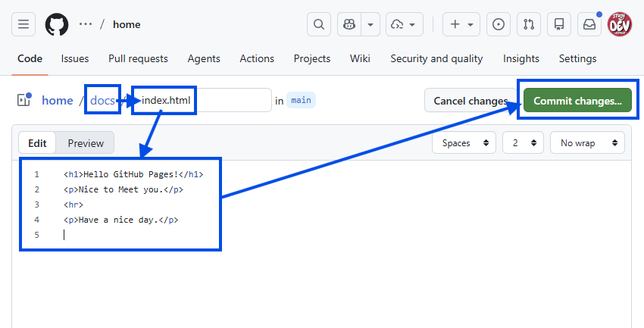644x328 pixels.
Task: Click the home breadcrumb link
Action: coord(57,100)
